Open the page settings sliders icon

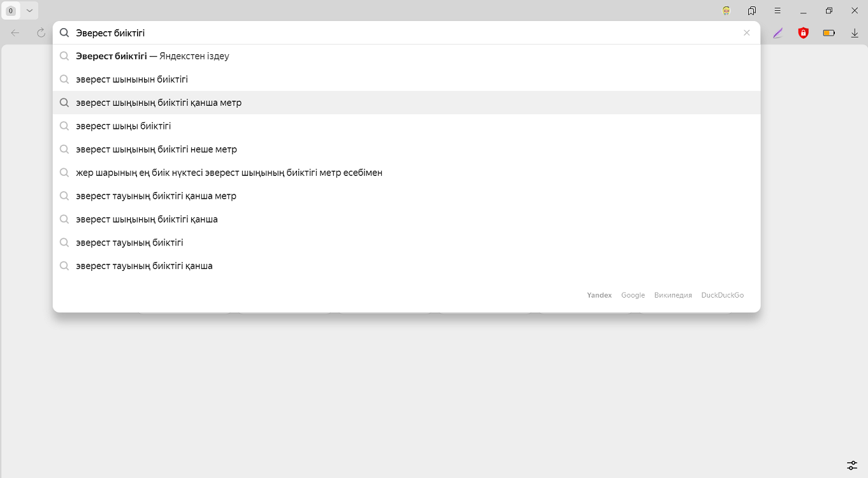pyautogui.click(x=852, y=465)
